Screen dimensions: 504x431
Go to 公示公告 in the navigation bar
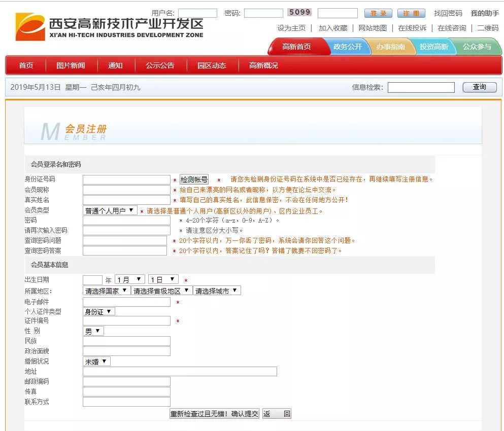coord(160,65)
